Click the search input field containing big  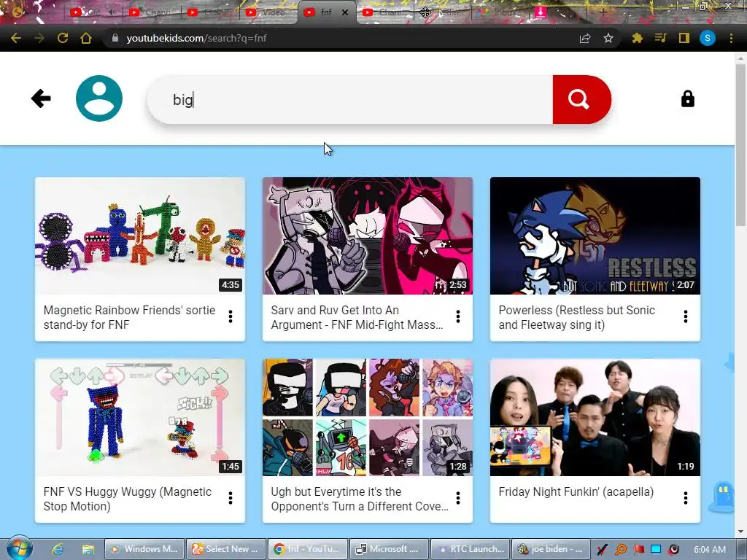[350, 99]
